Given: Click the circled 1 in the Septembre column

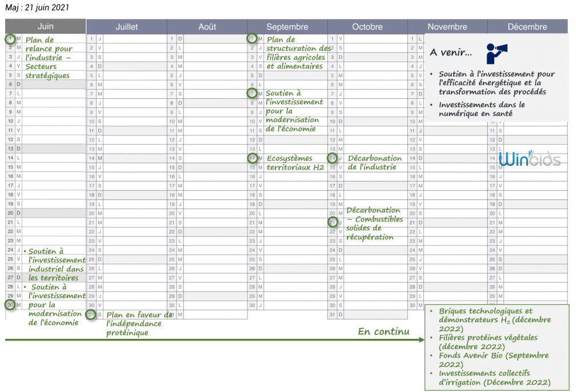Looking at the screenshot, I should click(x=252, y=38).
